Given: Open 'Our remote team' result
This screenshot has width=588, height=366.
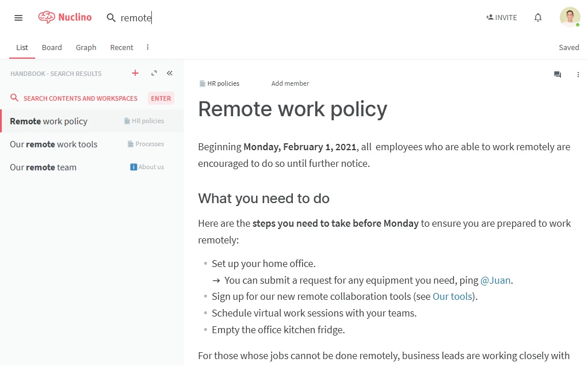Looking at the screenshot, I should pyautogui.click(x=92, y=167).
